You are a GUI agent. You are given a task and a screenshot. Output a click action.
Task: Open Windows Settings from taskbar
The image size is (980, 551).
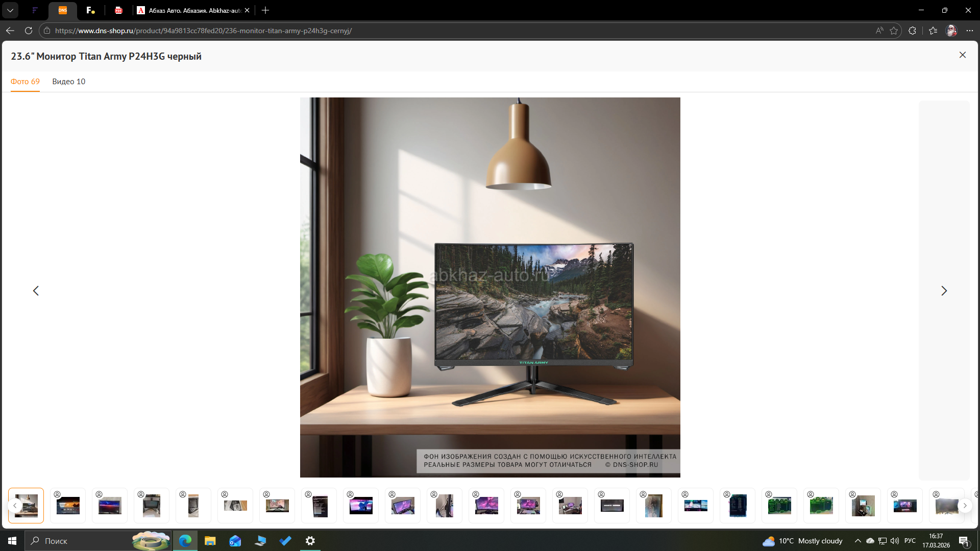pos(310,541)
